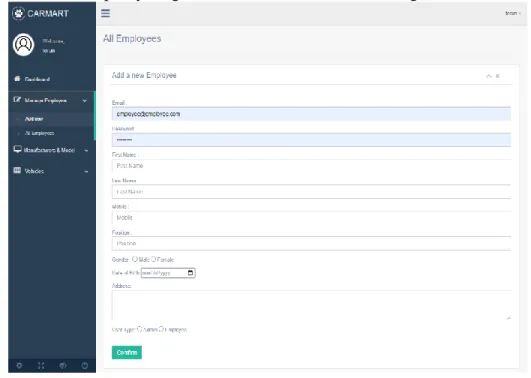Click into the Password input field
The width and height of the screenshot is (531, 378).
[311, 140]
